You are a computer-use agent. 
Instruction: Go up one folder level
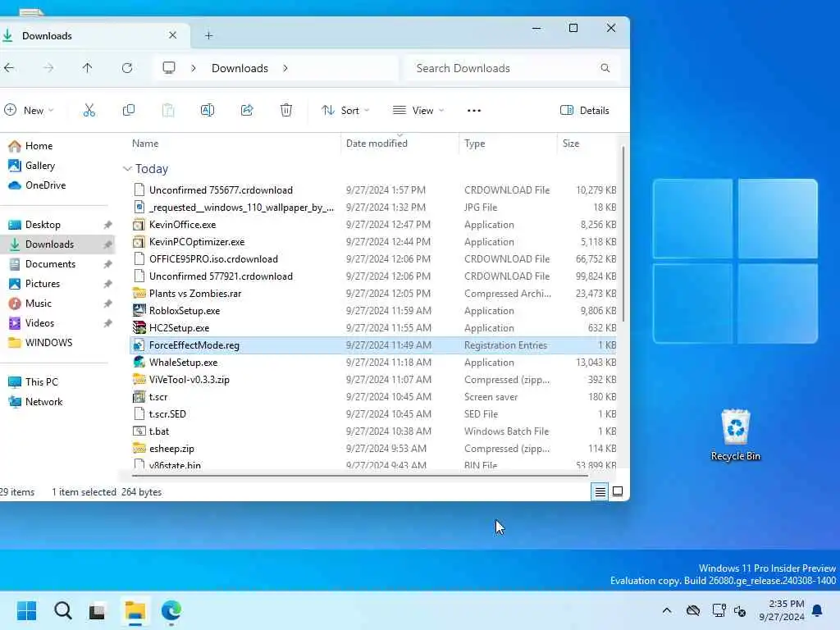point(87,68)
